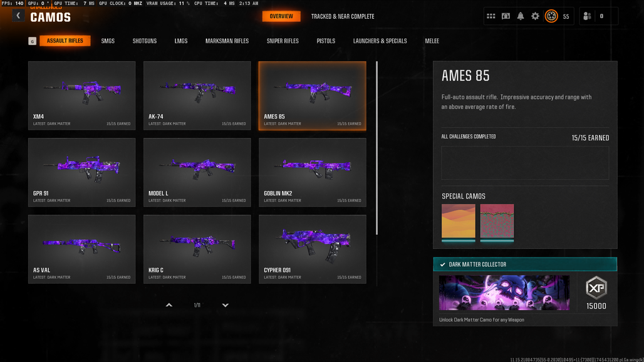Go to next page with down chevron
This screenshot has height=362, width=644.
(x=225, y=305)
